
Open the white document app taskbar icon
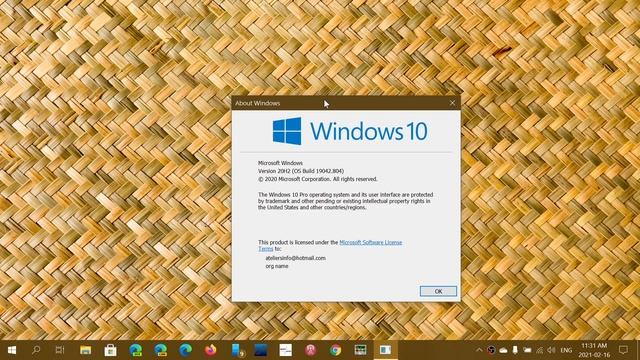click(286, 350)
